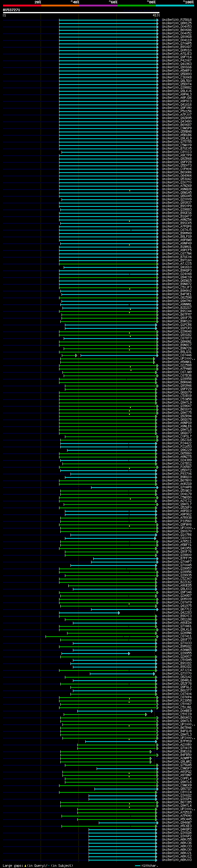Click the purple ~60% identity legend bar
The image size is (197, 868).
click(x=99, y=6)
